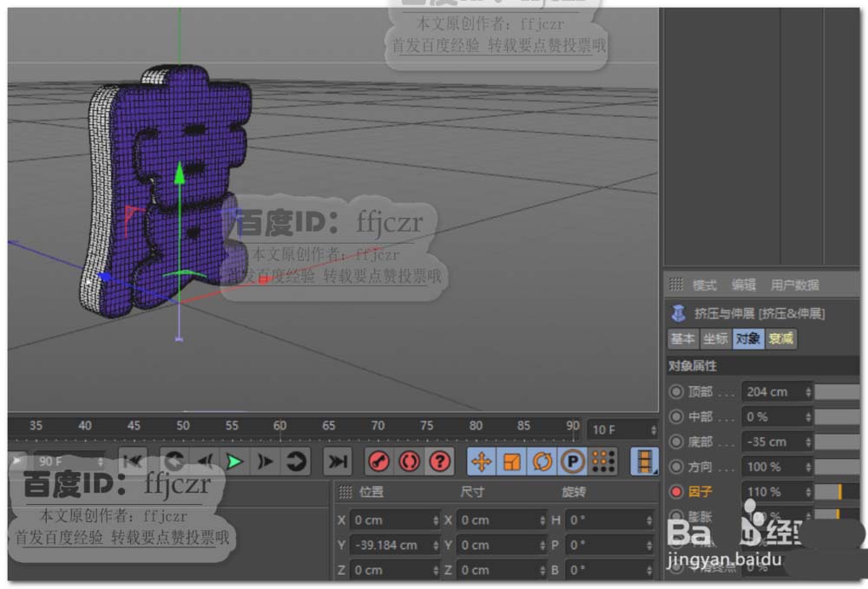
Task: Go to the end of the animation
Action: (x=339, y=462)
